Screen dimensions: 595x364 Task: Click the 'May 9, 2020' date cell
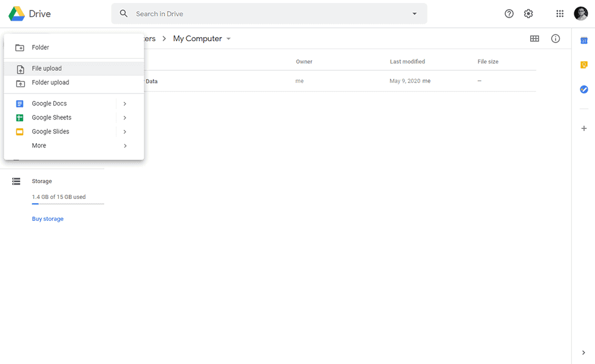click(x=405, y=81)
